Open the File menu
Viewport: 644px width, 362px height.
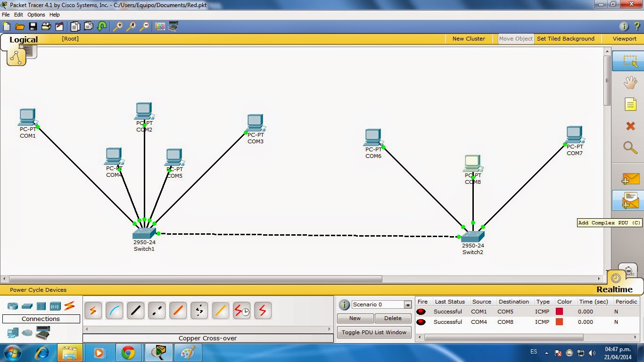[x=6, y=15]
